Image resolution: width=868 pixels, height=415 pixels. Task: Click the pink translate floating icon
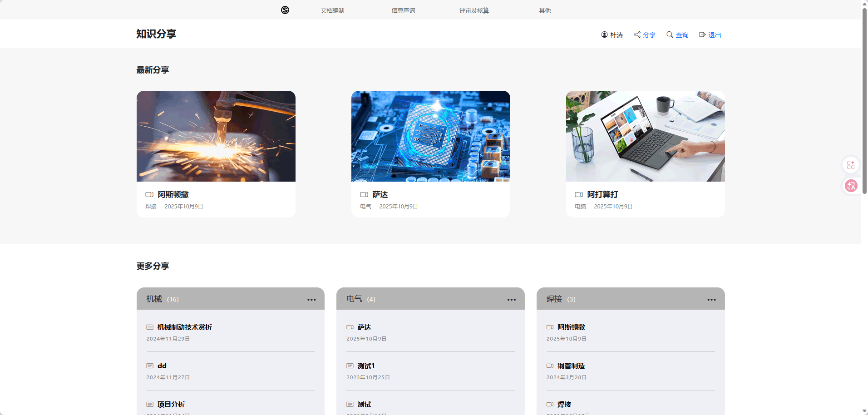pos(851,186)
